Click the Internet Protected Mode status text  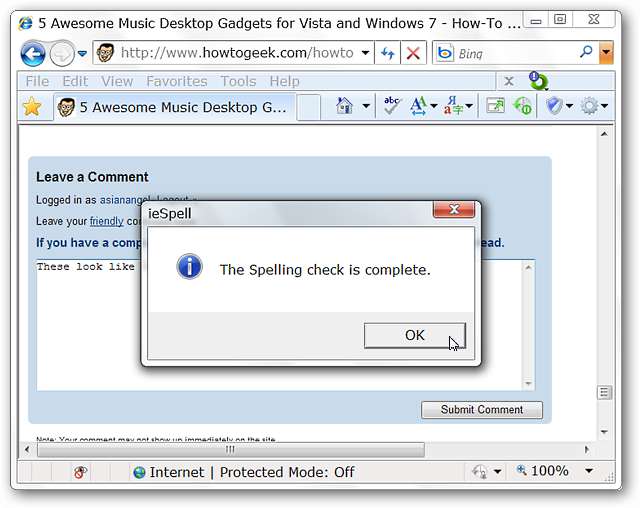pyautogui.click(x=252, y=472)
